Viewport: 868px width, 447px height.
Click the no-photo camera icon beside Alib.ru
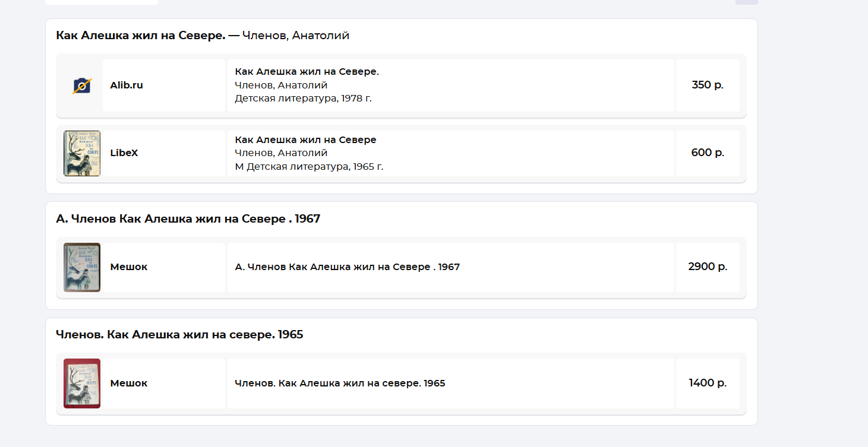click(82, 85)
